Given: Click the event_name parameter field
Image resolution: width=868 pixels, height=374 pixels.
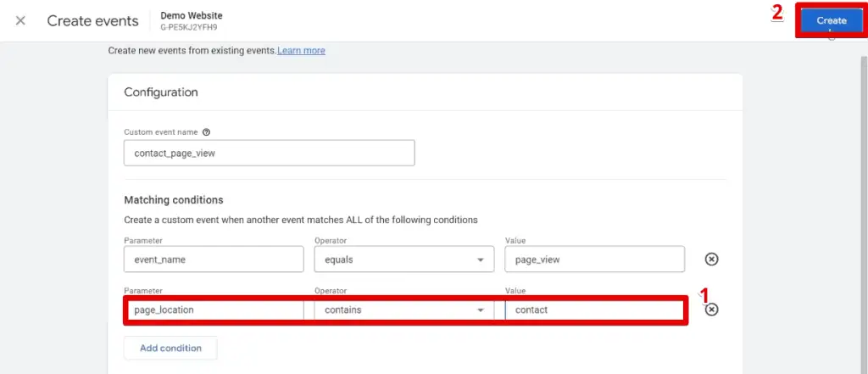Looking at the screenshot, I should pyautogui.click(x=214, y=259).
